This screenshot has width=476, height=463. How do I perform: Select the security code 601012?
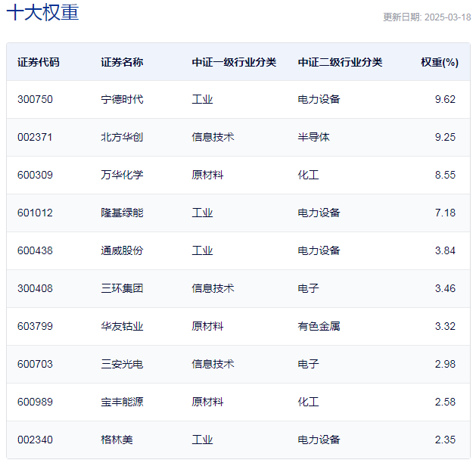(35, 213)
